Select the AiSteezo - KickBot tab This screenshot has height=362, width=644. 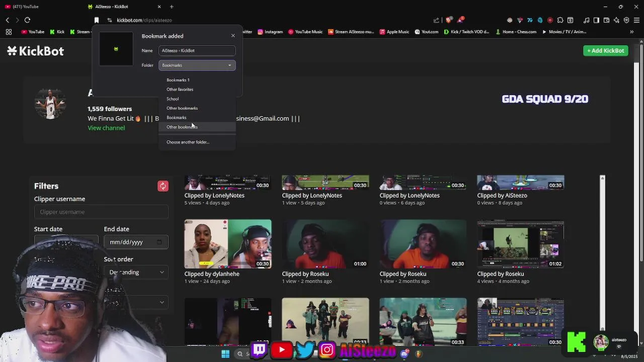click(x=123, y=7)
